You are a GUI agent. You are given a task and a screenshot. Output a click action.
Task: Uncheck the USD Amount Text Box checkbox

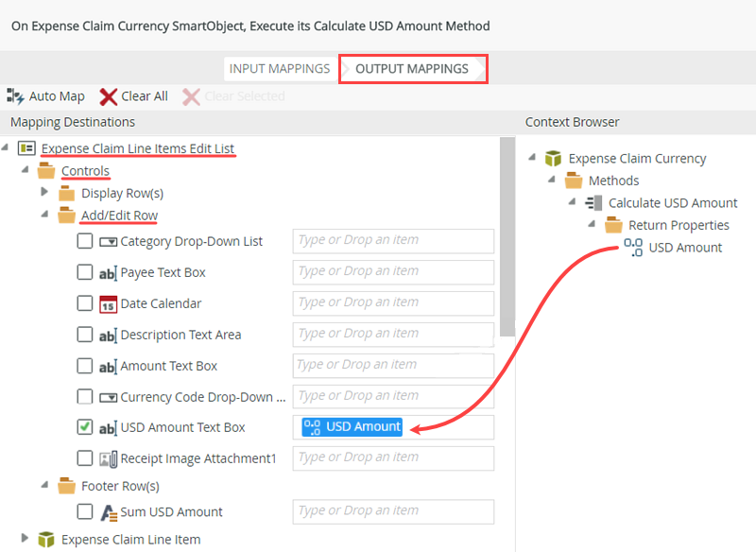(85, 426)
